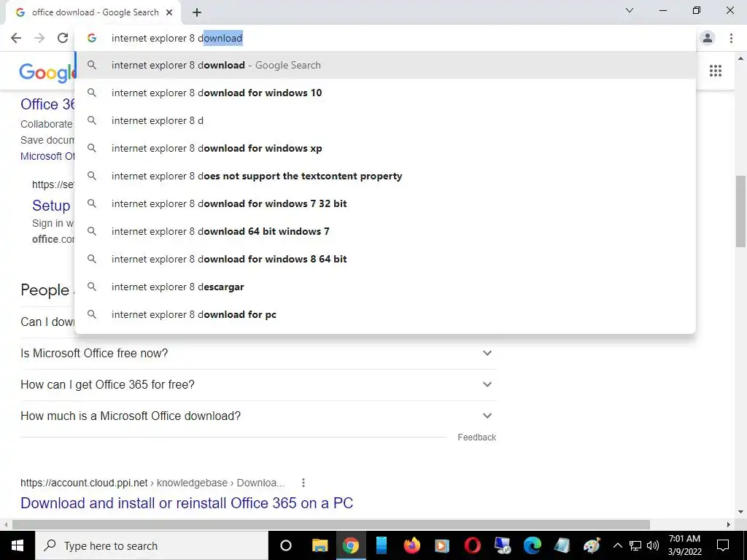Click the taskbar 'Type here to search' box
This screenshot has width=747, height=560.
click(x=152, y=545)
